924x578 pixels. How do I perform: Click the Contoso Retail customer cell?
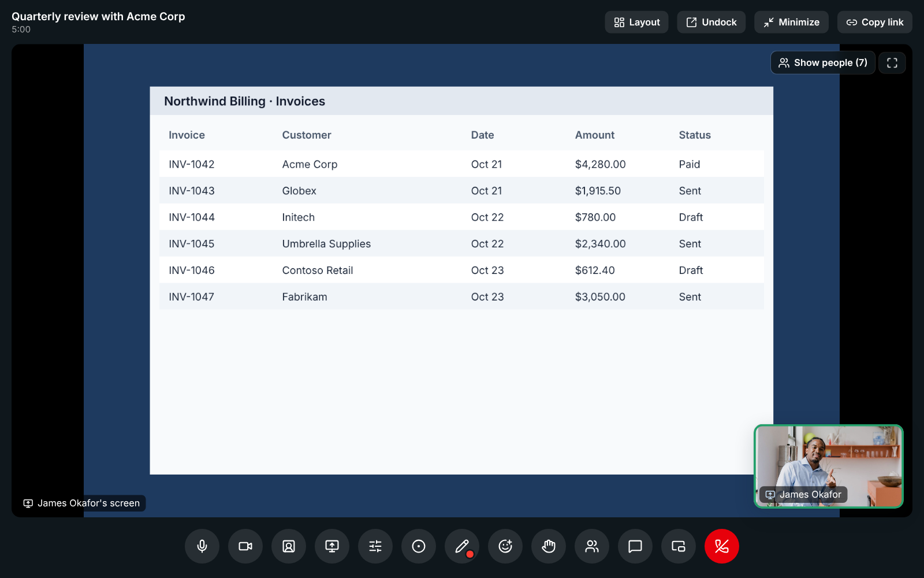tap(318, 271)
